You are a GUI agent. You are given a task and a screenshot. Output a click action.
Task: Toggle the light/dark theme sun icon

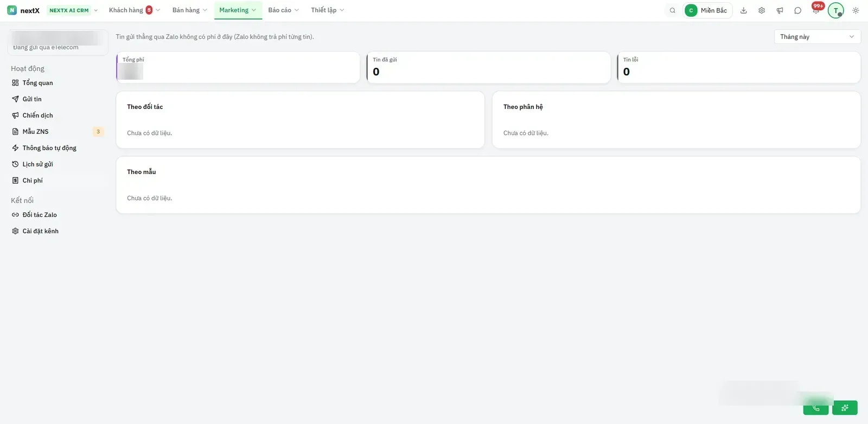pos(856,10)
